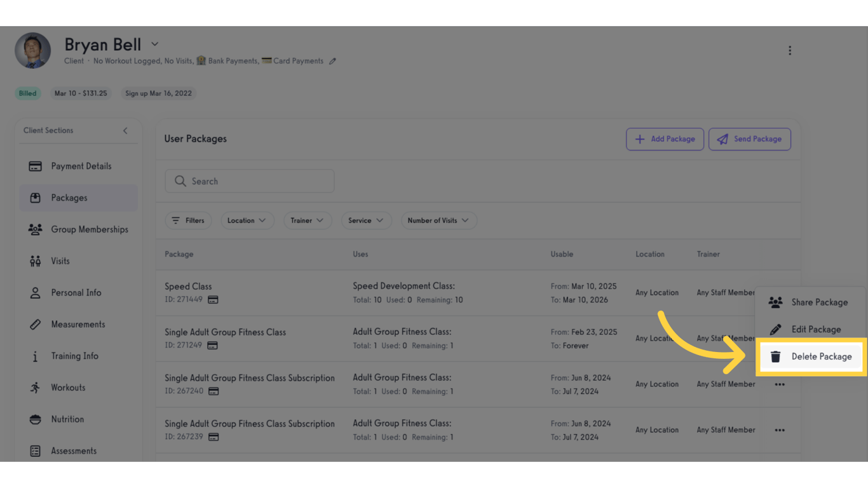This screenshot has width=868, height=488.
Task: Click the green Billed status badge
Action: (x=28, y=93)
